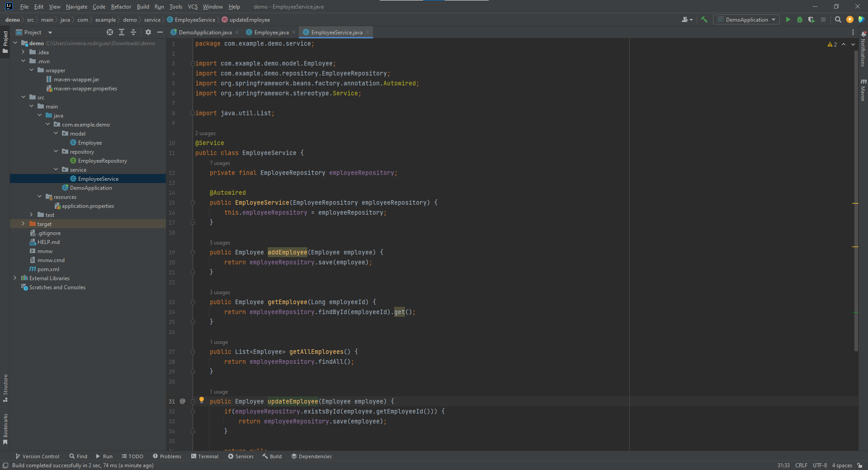
Task: Toggle the Structure tool window
Action: pyautogui.click(x=5, y=388)
